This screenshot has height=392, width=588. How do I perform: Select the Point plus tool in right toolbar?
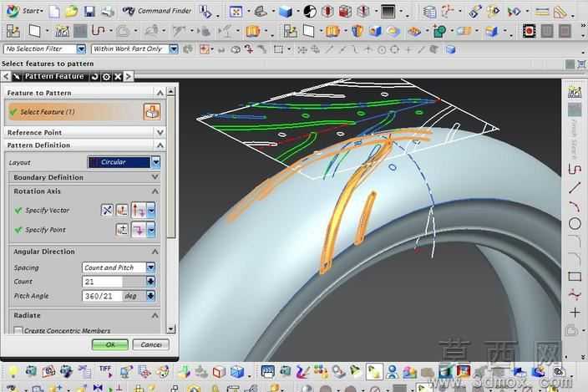575,313
